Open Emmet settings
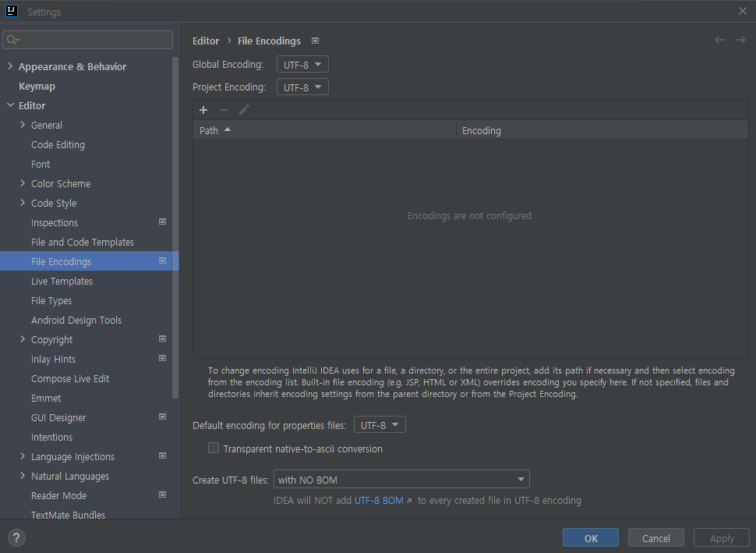Screen dimensions: 756x553 (x=46, y=398)
